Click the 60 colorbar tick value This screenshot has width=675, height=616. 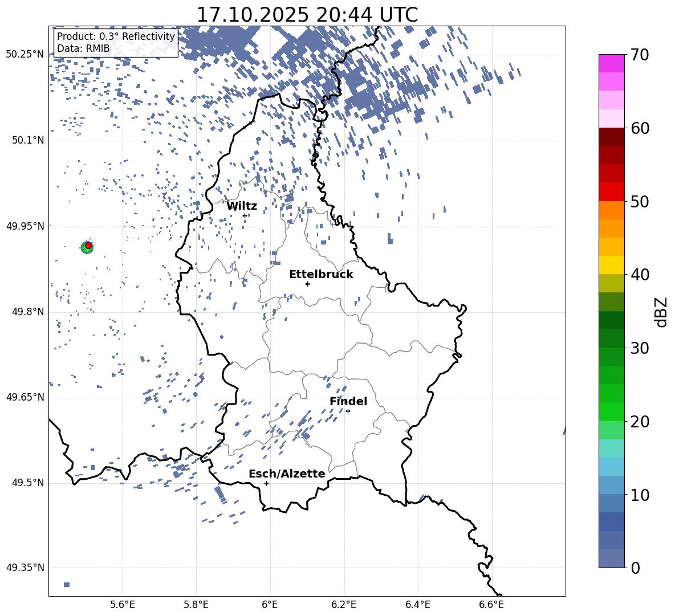[x=640, y=128]
